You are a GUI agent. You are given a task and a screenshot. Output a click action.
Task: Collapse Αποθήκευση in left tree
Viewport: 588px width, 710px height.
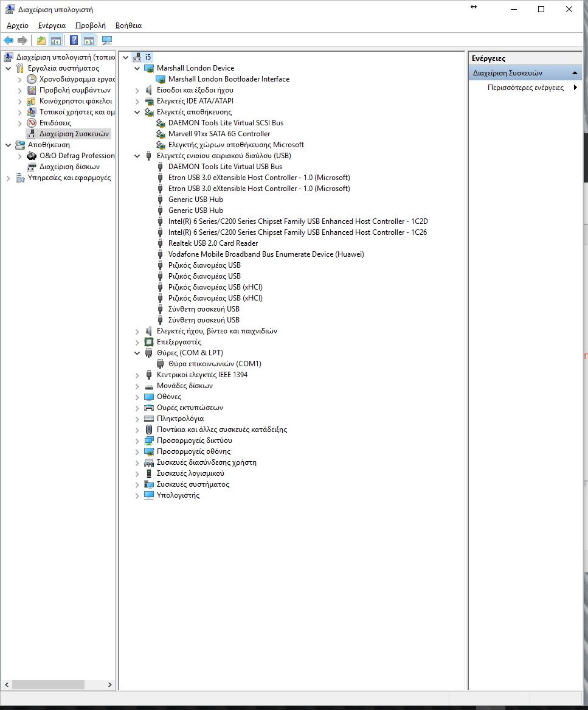[x=8, y=145]
